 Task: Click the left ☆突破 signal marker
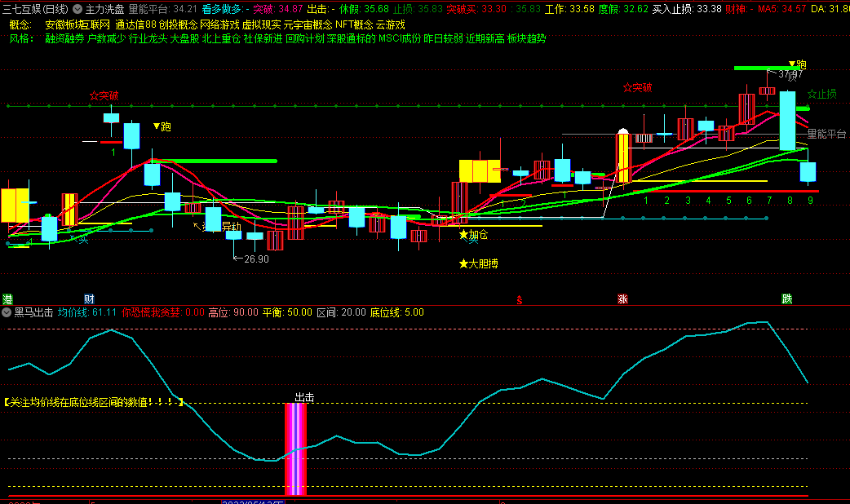pyautogui.click(x=104, y=96)
